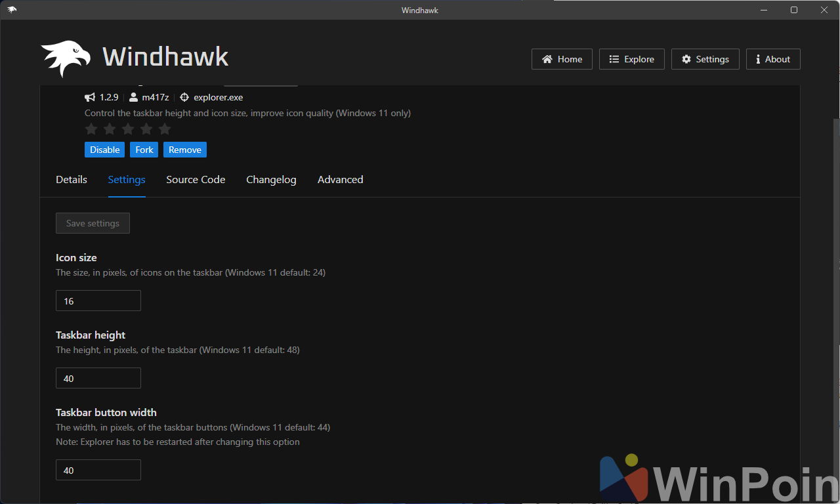Disable the mod
This screenshot has width=840, height=504.
click(x=104, y=150)
